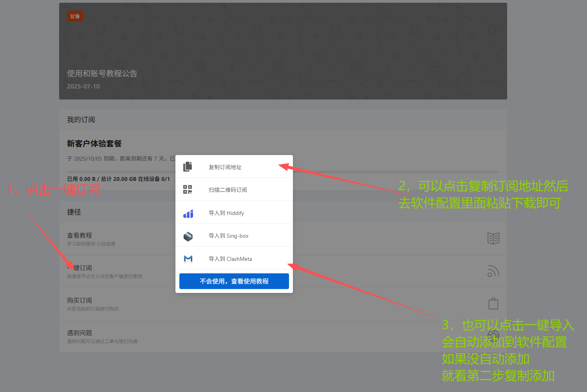Screen dimensions: 587x392
Task: Click the RSS feed subscription icon
Action: click(x=493, y=271)
